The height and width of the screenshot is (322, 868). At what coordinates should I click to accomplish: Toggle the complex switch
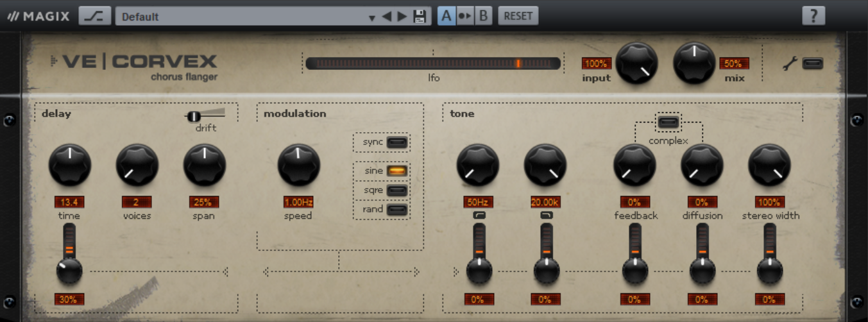point(668,121)
